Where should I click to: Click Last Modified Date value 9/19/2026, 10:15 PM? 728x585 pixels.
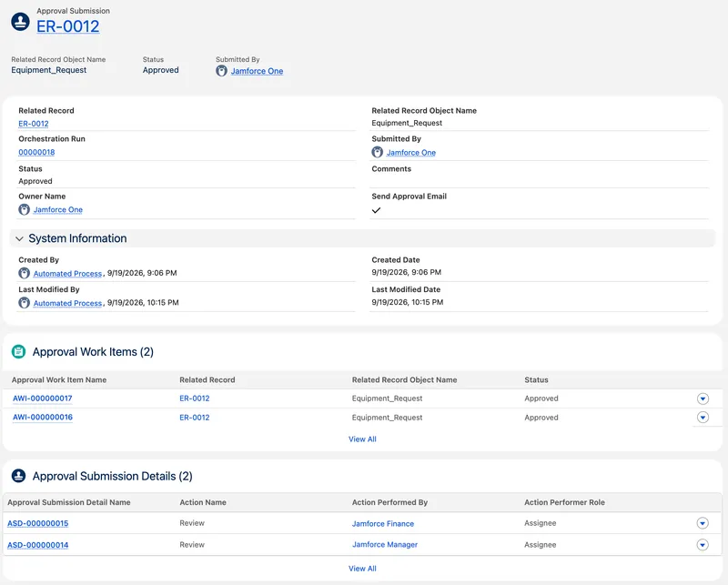pyautogui.click(x=407, y=302)
